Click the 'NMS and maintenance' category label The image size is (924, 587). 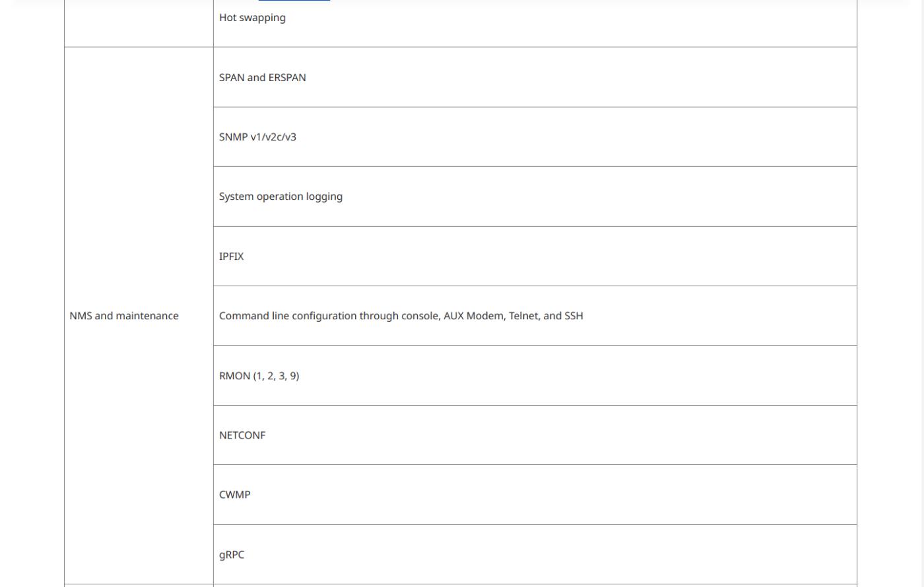124,316
